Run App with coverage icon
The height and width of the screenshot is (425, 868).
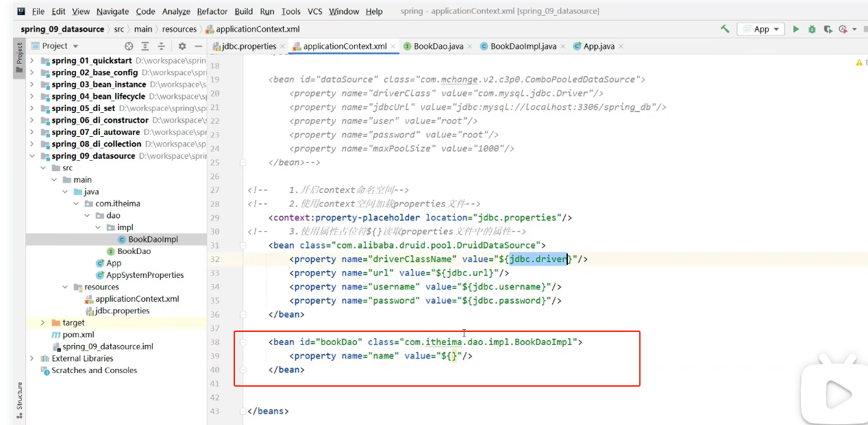point(828,29)
